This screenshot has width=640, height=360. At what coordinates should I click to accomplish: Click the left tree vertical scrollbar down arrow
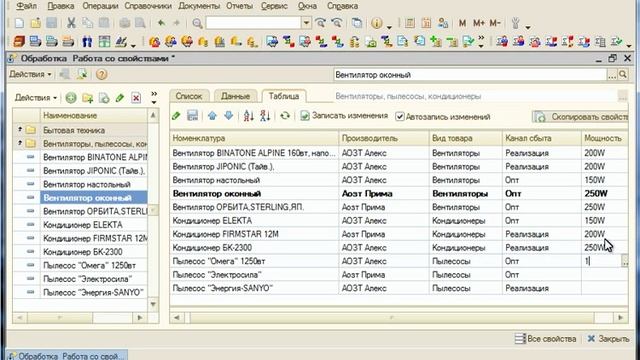click(153, 304)
